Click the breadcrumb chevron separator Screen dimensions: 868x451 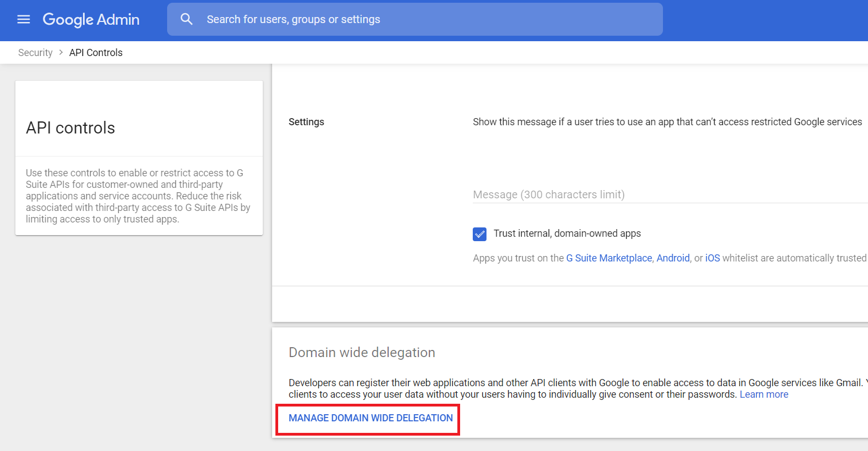click(61, 53)
